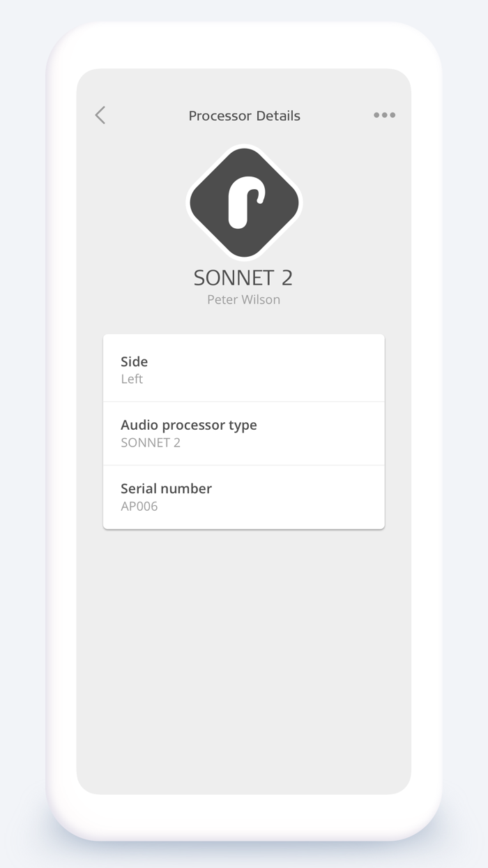This screenshot has height=868, width=488.
Task: Tap the SONNET 2 device name label
Action: pyautogui.click(x=243, y=277)
